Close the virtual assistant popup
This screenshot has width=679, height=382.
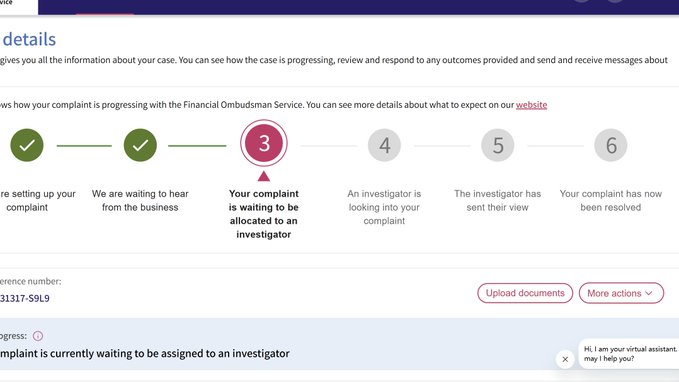tap(565, 359)
